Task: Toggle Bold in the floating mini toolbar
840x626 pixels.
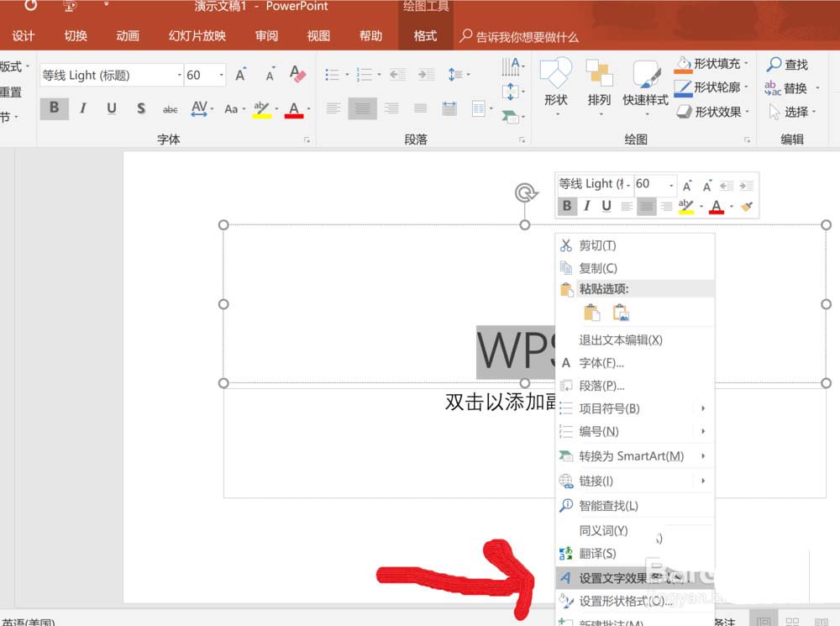Action: point(567,206)
